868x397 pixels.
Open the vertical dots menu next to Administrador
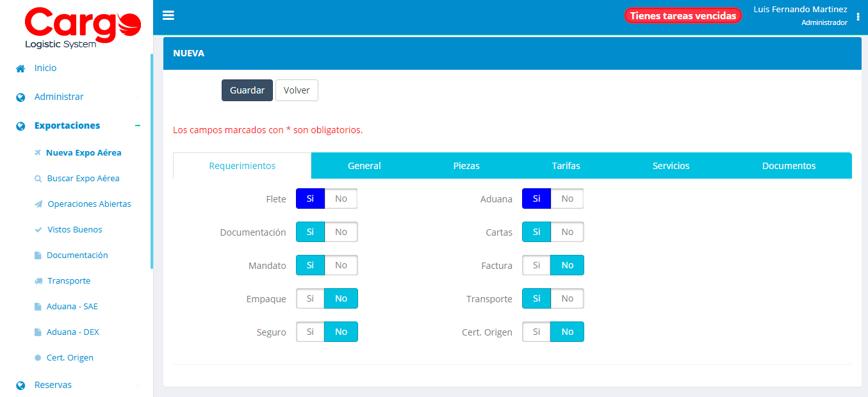(858, 17)
